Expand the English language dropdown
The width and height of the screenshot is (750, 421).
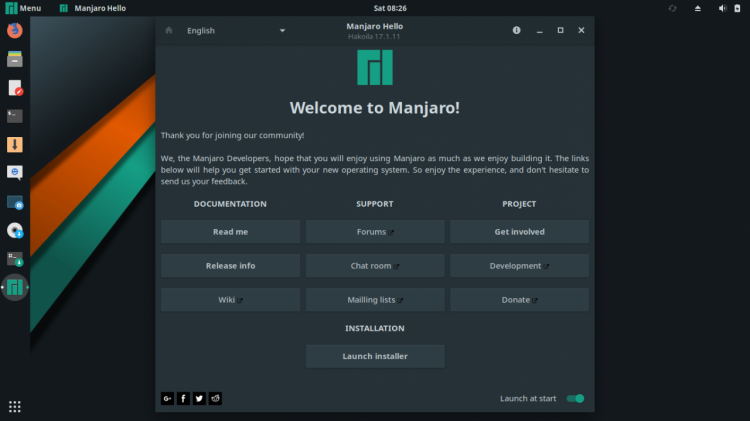click(236, 31)
